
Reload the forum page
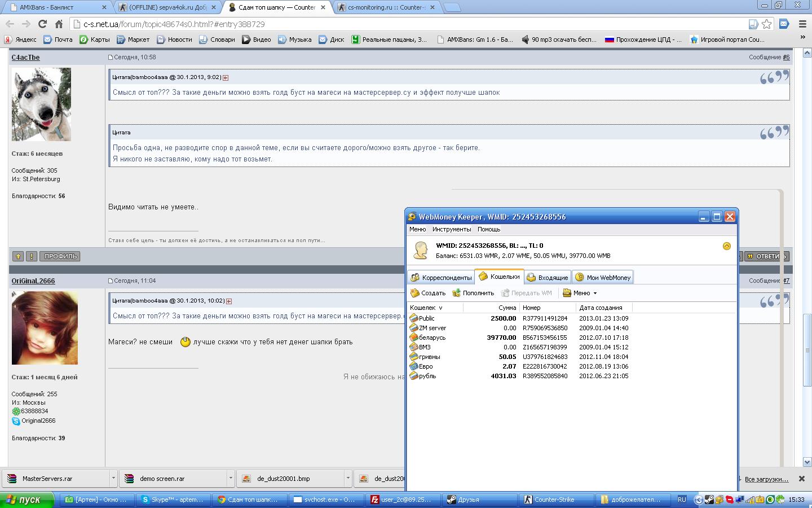(x=42, y=24)
